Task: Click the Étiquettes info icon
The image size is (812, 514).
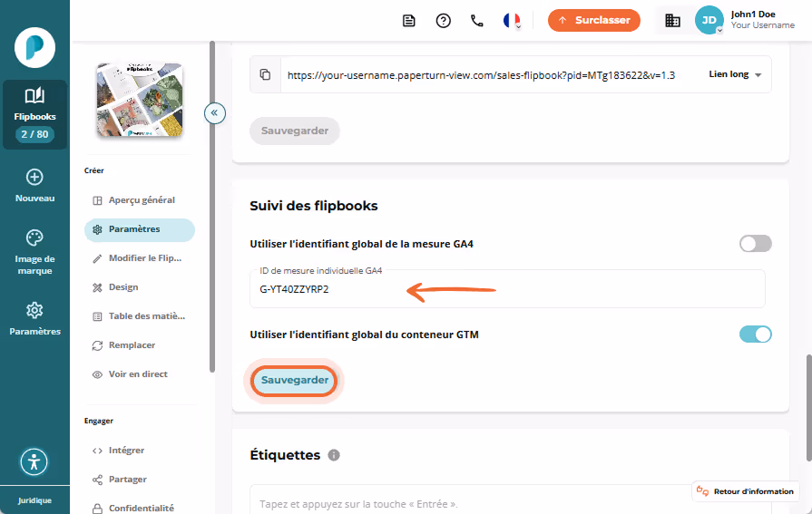Action: 334,455
